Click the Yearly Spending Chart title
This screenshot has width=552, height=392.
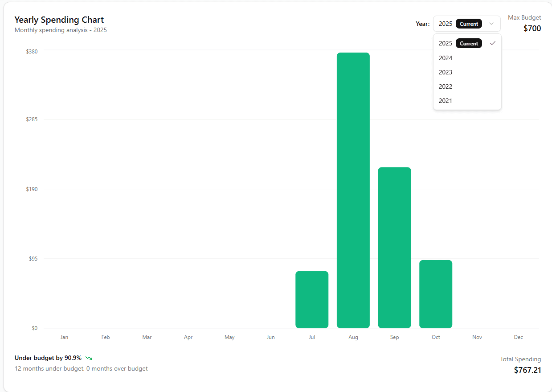tap(59, 20)
